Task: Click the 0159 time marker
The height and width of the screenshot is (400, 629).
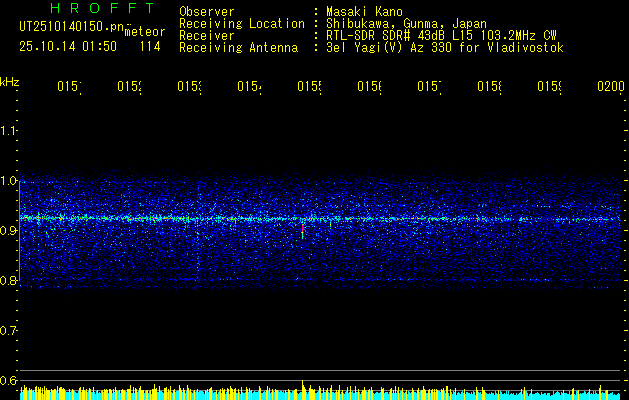Action: click(550, 86)
